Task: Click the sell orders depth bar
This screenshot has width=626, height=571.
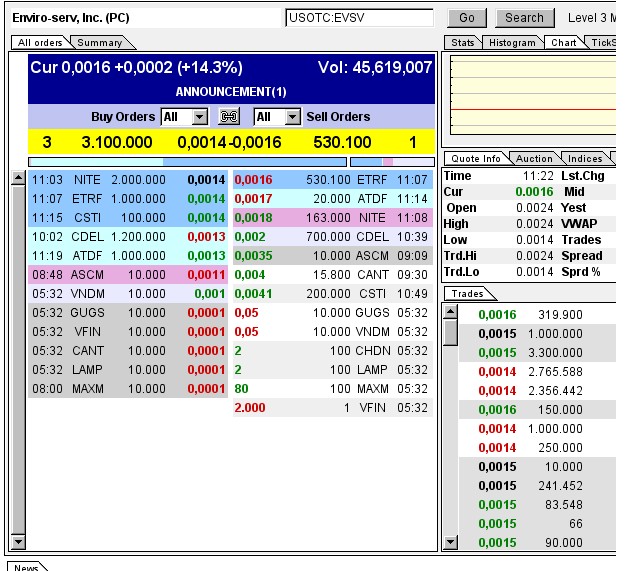Action: 392,162
